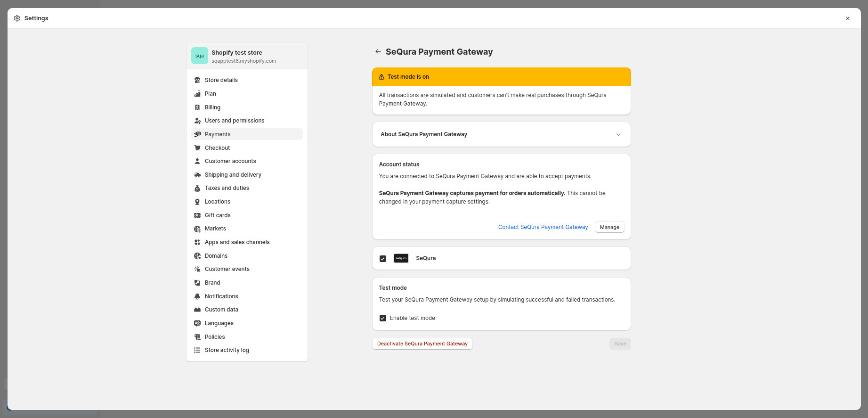Click the Payments card icon
This screenshot has height=418, width=868.
(x=197, y=134)
